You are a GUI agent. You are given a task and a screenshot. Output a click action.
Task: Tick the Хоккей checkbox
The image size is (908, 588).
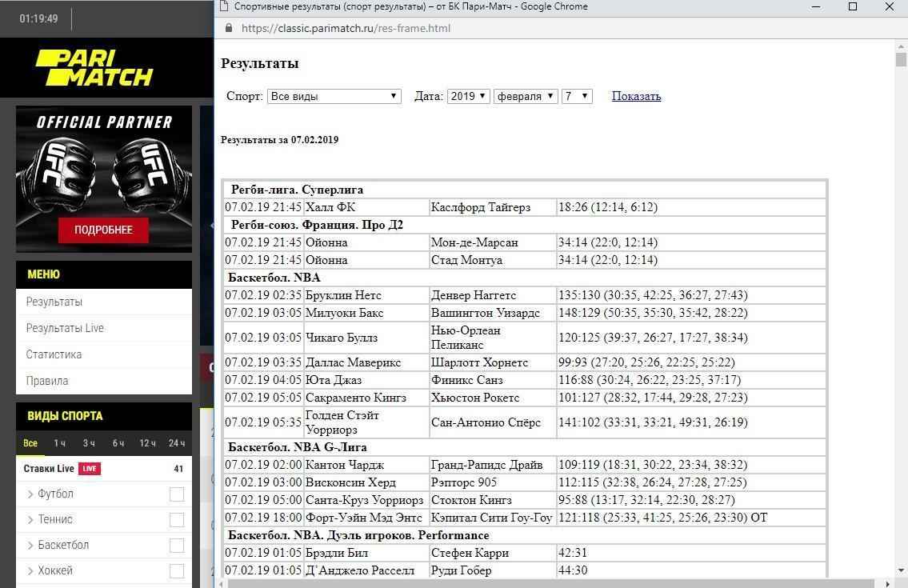[177, 570]
